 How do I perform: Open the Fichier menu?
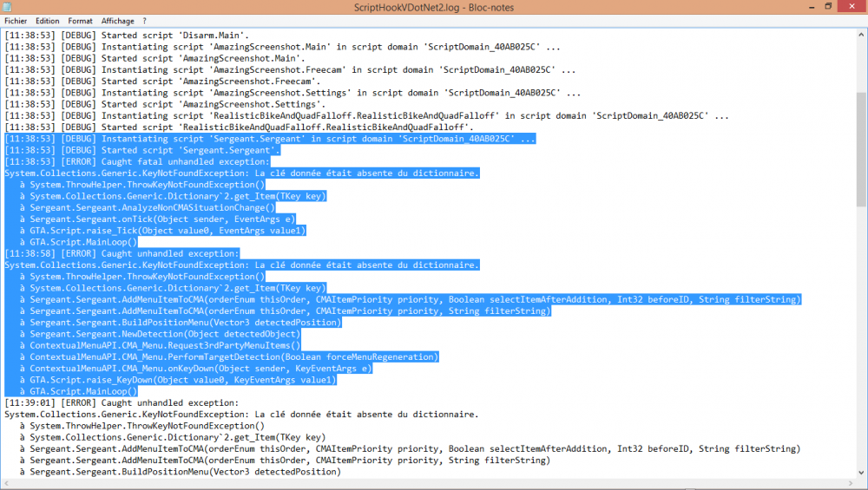16,21
